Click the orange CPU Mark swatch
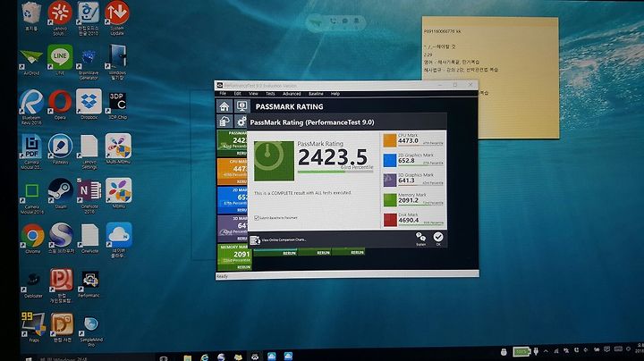The width and height of the screenshot is (644, 361). [390, 140]
